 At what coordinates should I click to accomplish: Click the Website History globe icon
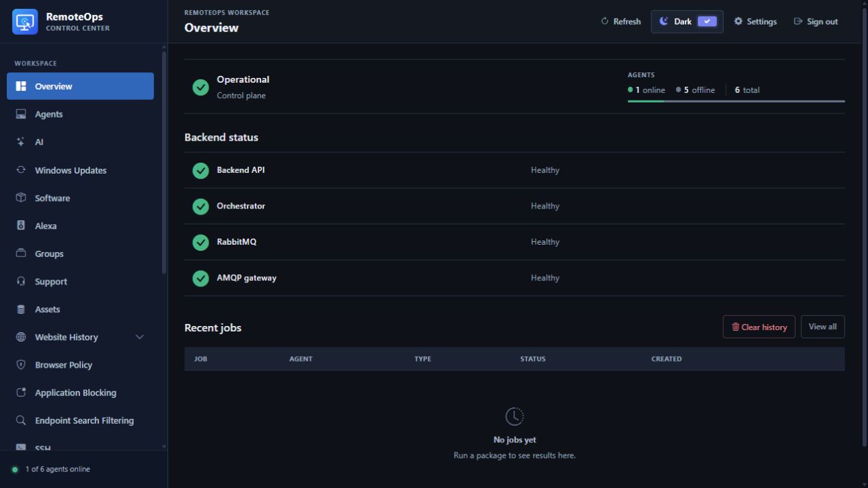[x=21, y=337]
